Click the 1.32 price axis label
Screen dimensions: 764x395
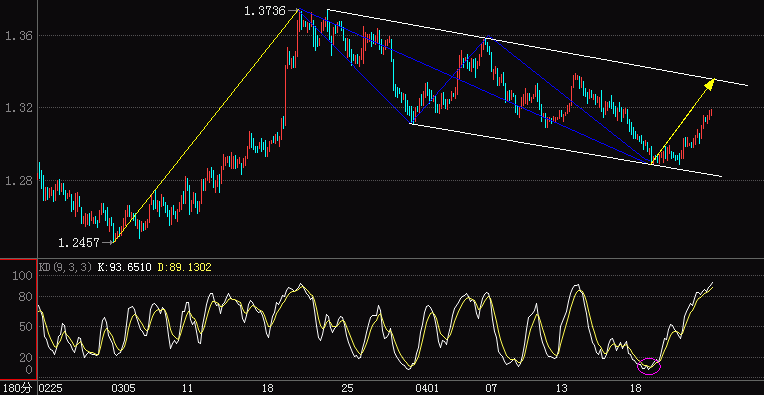click(x=19, y=108)
